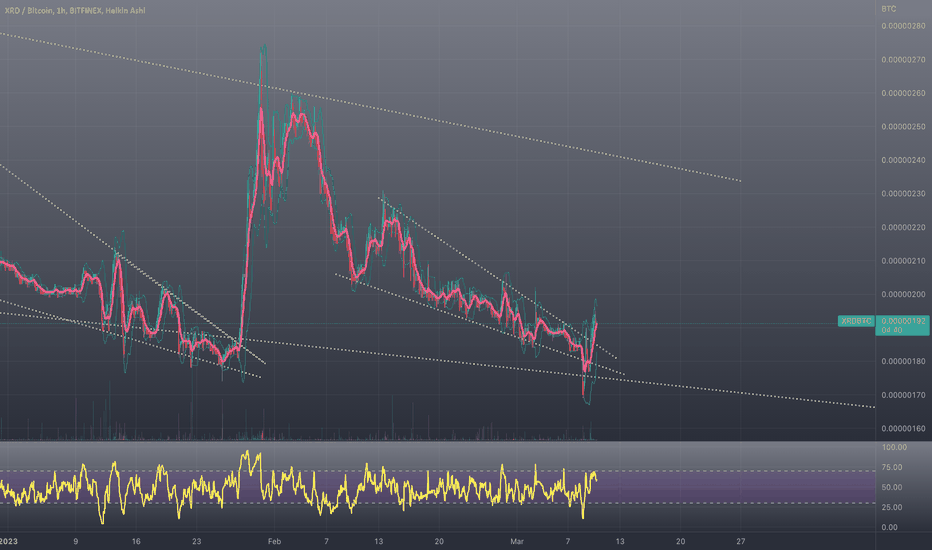Click the 16 date label before 23
Viewport: 932px width, 550px height.
coord(136,542)
